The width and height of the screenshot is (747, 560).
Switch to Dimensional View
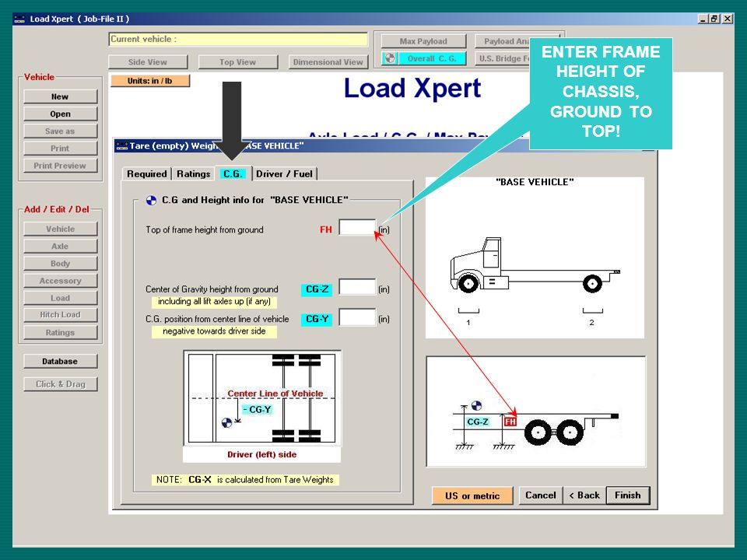pos(328,62)
